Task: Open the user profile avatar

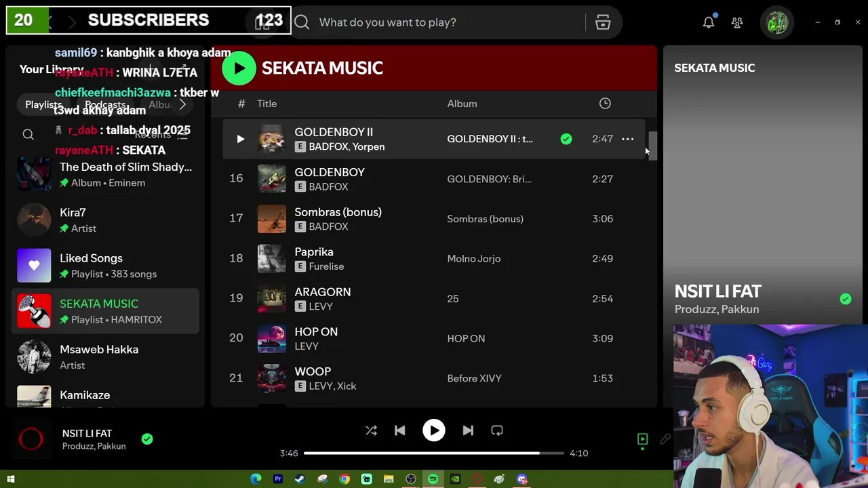Action: click(x=777, y=22)
